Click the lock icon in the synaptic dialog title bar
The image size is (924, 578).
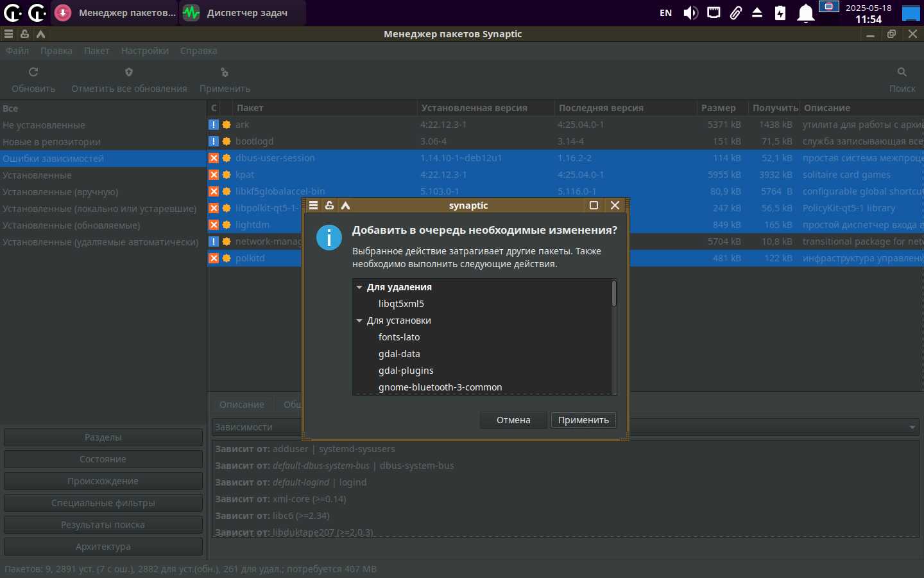(x=329, y=206)
